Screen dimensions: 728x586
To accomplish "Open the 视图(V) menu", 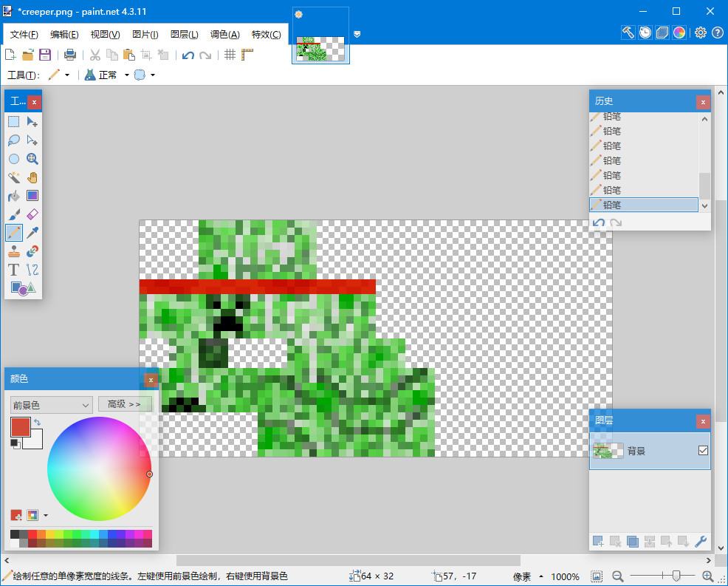I will [105, 35].
